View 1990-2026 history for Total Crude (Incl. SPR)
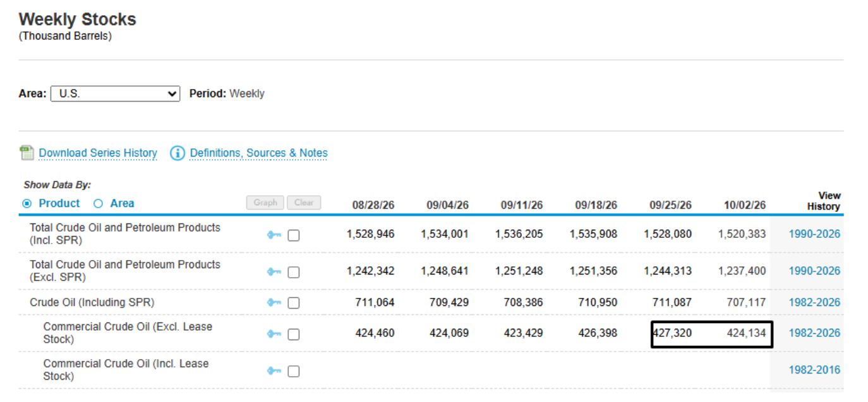 point(814,234)
